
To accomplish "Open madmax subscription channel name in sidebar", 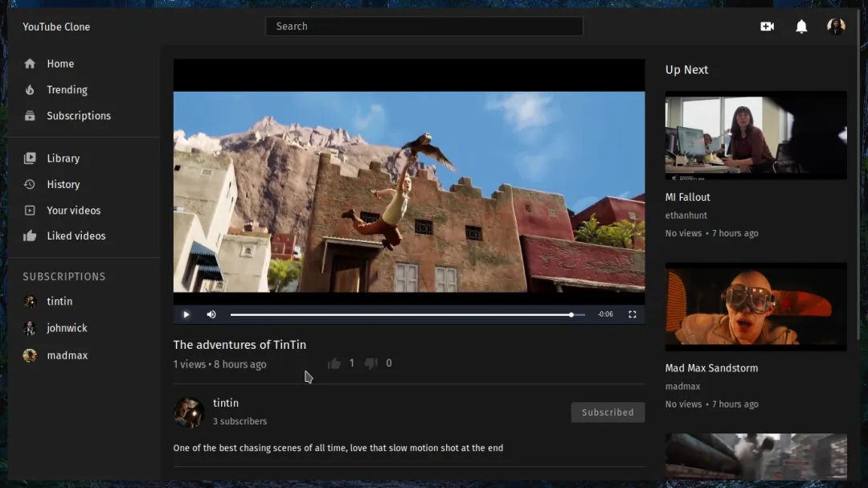I will [x=67, y=355].
